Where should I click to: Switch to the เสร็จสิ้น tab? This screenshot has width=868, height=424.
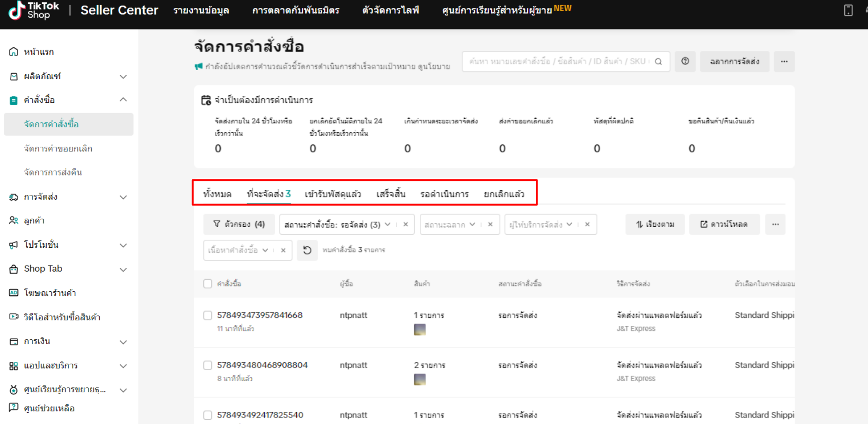point(391,193)
